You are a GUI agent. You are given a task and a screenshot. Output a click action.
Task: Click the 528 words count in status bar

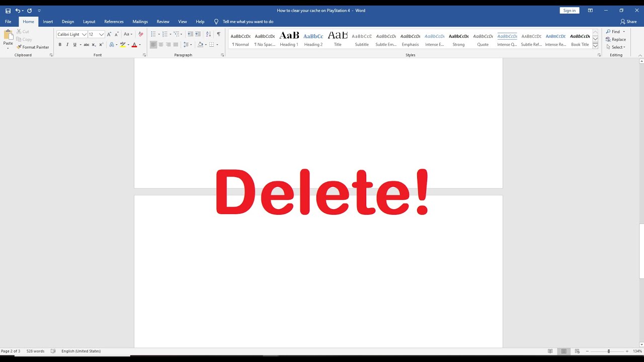click(35, 351)
